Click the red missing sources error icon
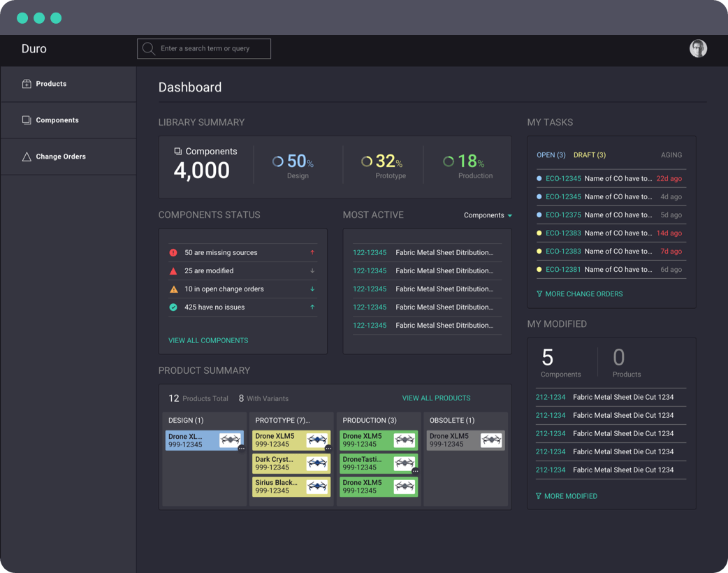Screen dimensions: 728x573 tap(173, 253)
